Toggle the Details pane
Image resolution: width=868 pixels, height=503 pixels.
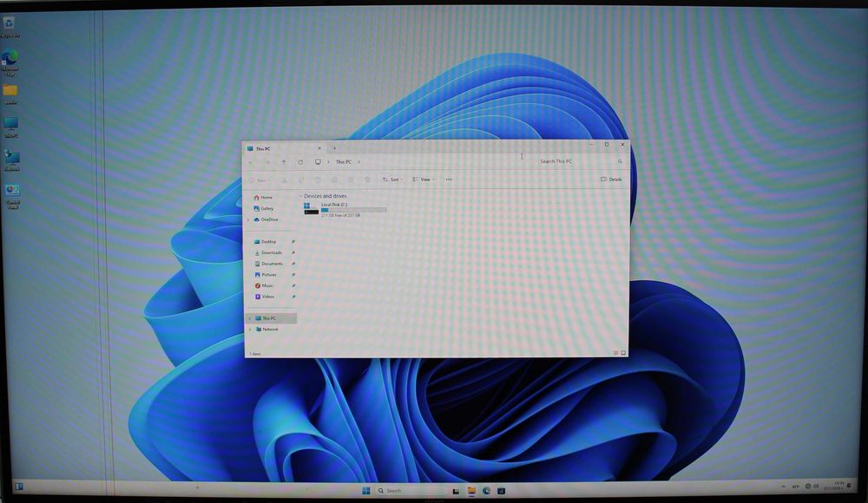(x=612, y=180)
